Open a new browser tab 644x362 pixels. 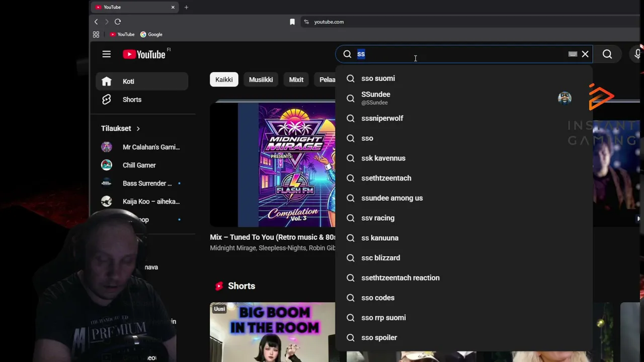(186, 7)
